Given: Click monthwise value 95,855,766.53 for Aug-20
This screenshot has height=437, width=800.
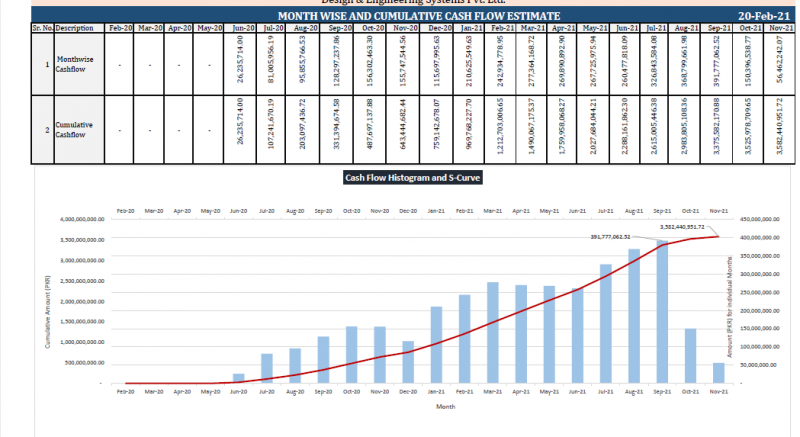Looking at the screenshot, I should pos(303,59).
